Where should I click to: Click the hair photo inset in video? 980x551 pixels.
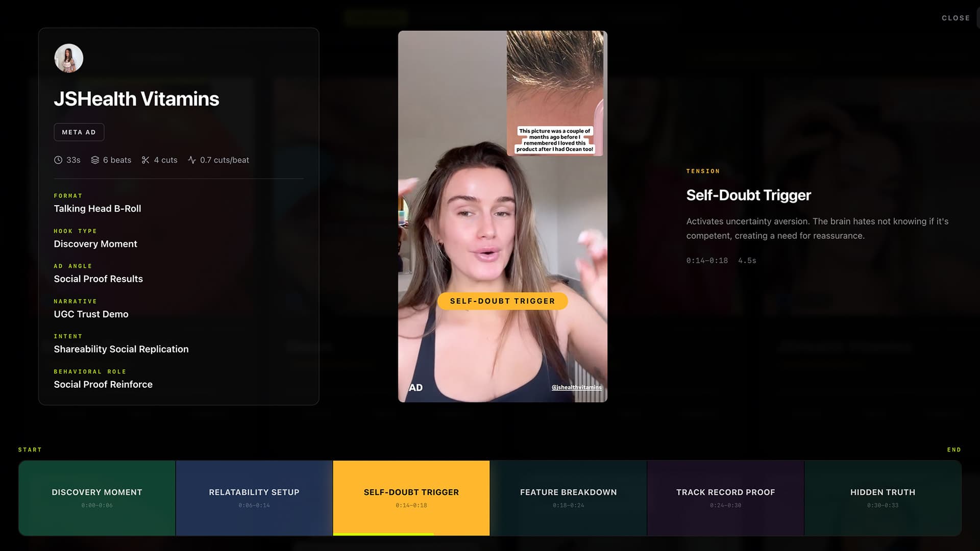(x=555, y=93)
